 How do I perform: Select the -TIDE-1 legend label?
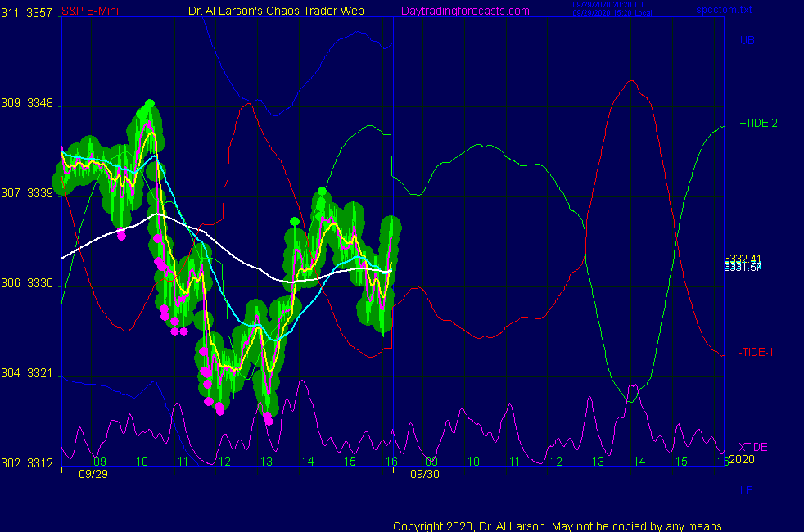coord(757,352)
